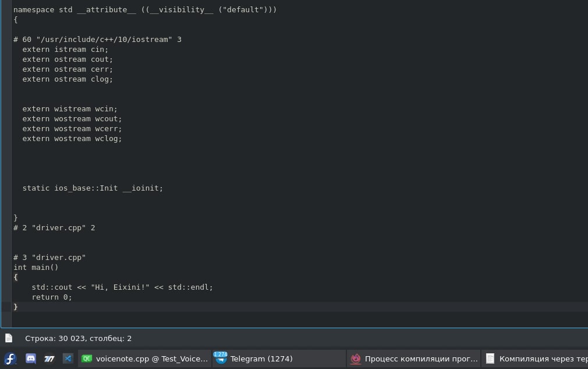Click the '/usr/include/c++/10/iostream' line marker
588x369 pixels.
97,40
